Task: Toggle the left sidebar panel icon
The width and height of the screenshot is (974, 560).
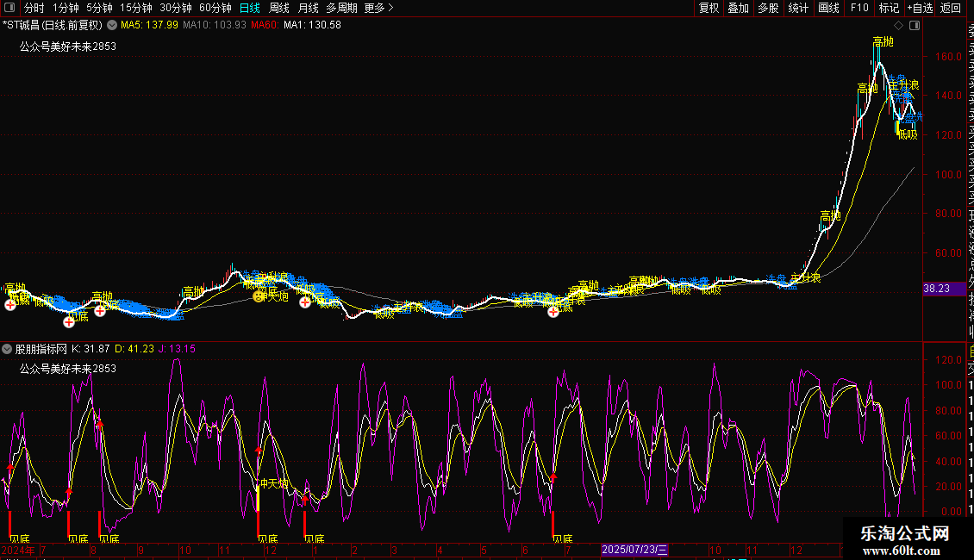Action: [x=9, y=8]
